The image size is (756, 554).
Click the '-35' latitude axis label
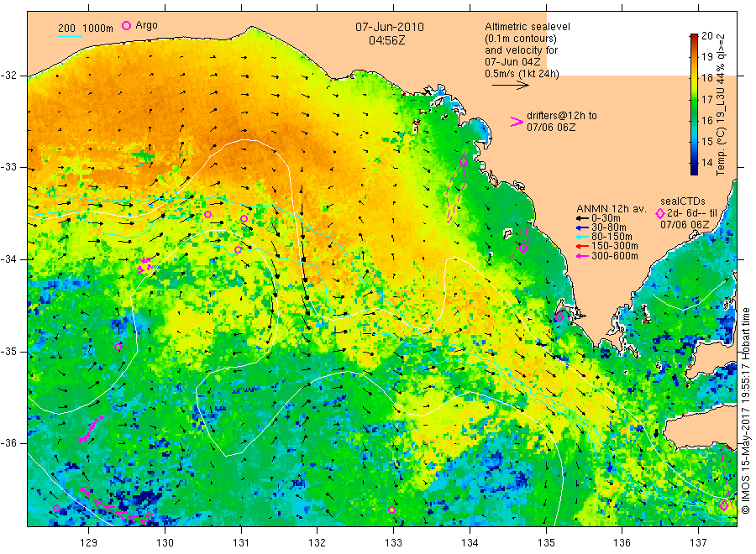(9, 351)
